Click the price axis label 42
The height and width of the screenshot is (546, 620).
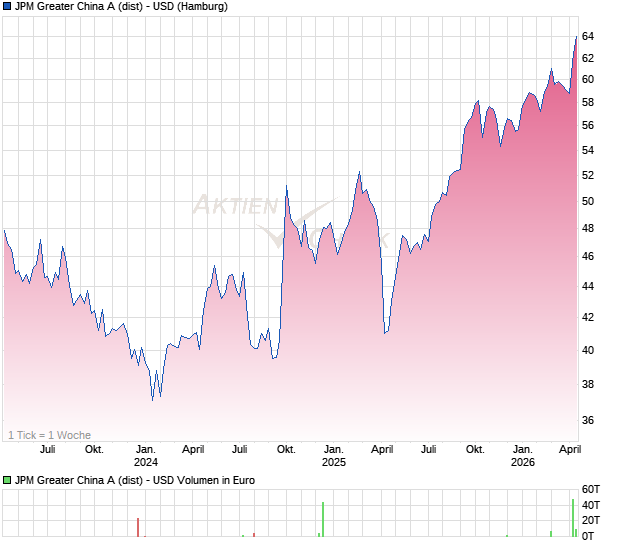pos(588,317)
